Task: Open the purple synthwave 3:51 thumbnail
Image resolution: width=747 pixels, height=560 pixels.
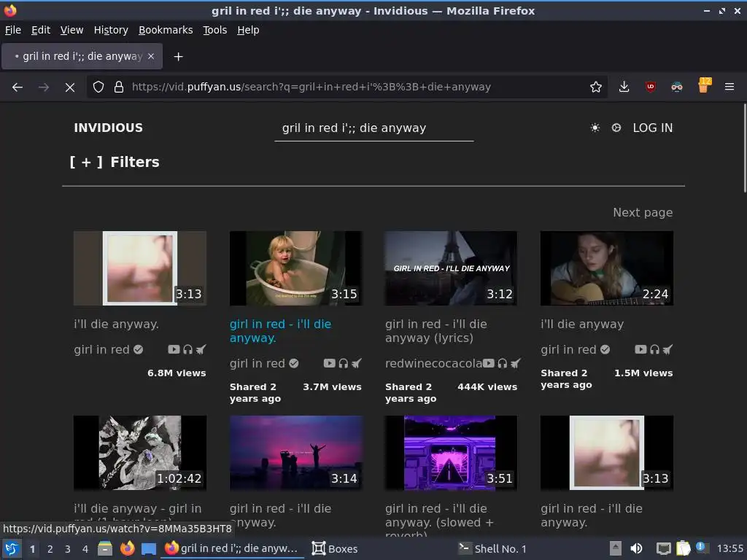Action: click(x=451, y=453)
